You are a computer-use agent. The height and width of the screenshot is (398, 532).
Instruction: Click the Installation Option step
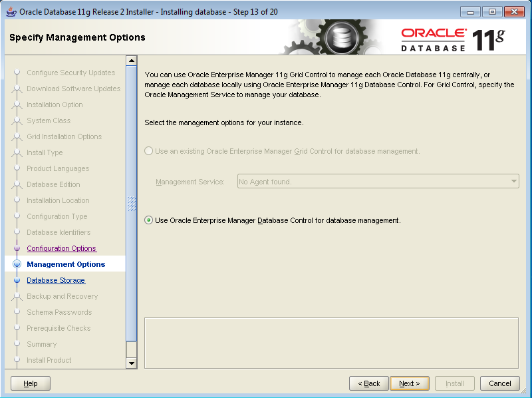coord(55,104)
